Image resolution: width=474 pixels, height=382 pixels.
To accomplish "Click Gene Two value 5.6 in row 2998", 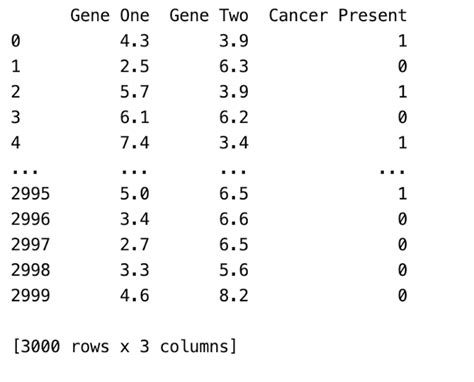I will [x=234, y=270].
